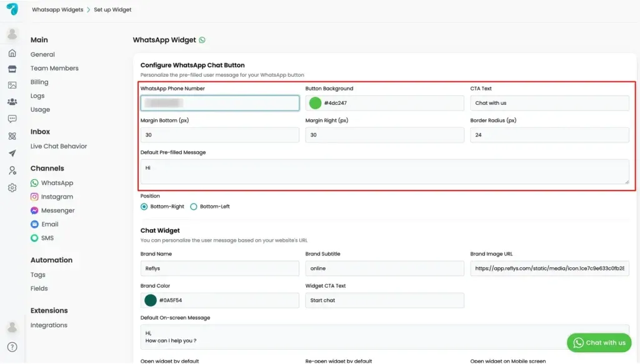Click the paper plane broadcast icon
640x364 pixels.
coord(12,153)
